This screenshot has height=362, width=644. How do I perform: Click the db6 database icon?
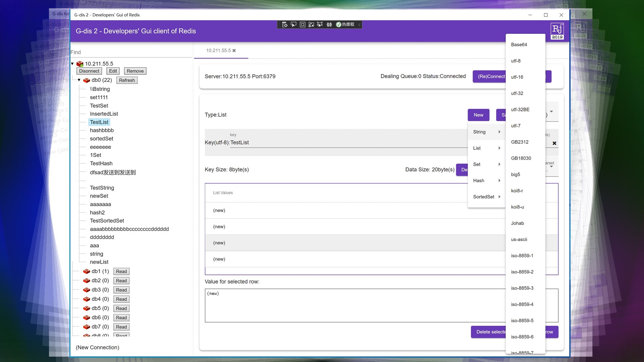(x=87, y=317)
